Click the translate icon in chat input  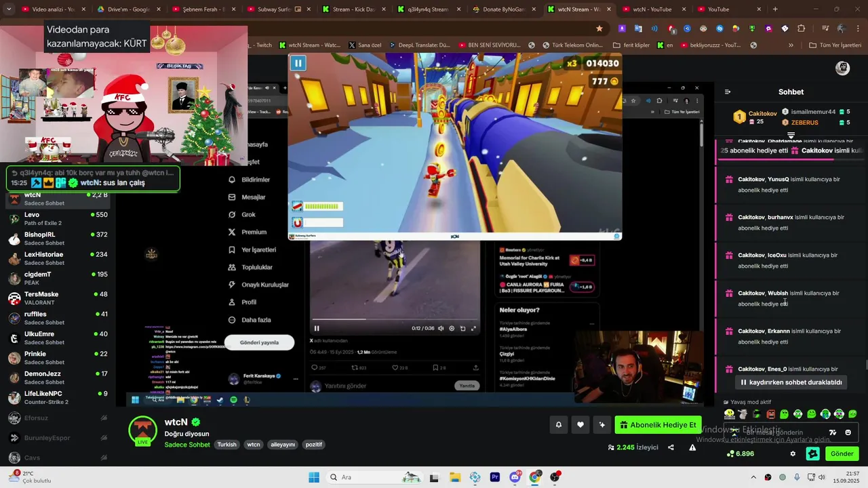833,432
